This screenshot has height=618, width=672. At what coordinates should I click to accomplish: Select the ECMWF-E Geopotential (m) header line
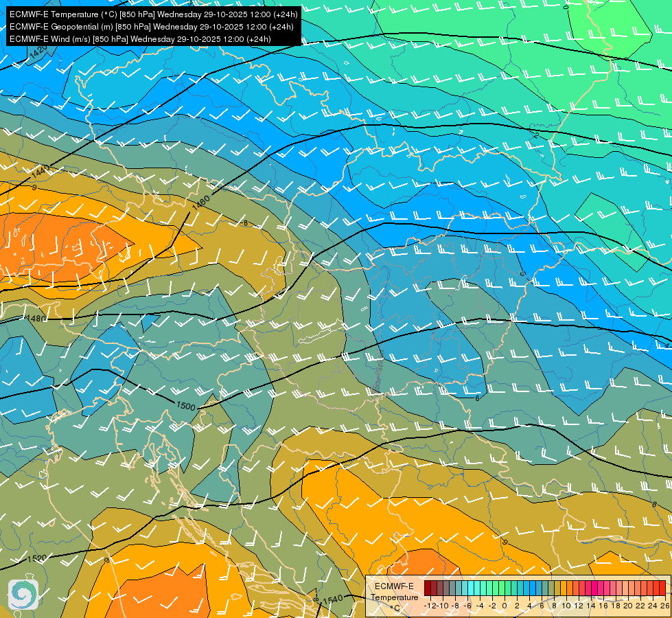click(x=151, y=27)
